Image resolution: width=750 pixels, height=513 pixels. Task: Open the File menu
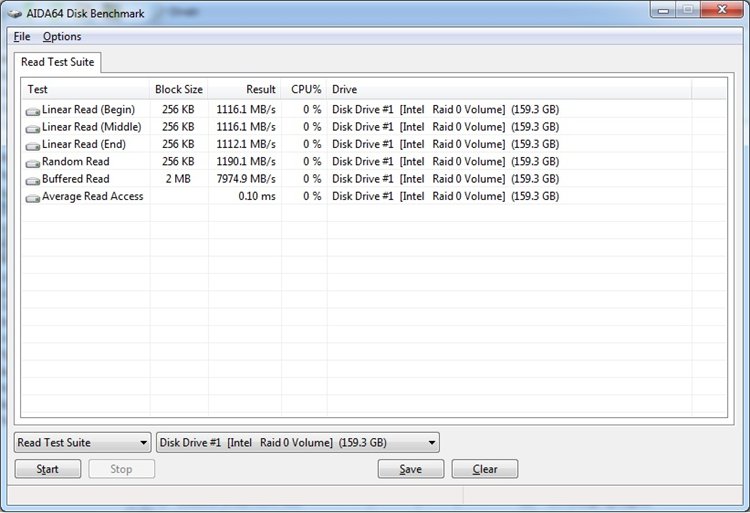coord(22,36)
